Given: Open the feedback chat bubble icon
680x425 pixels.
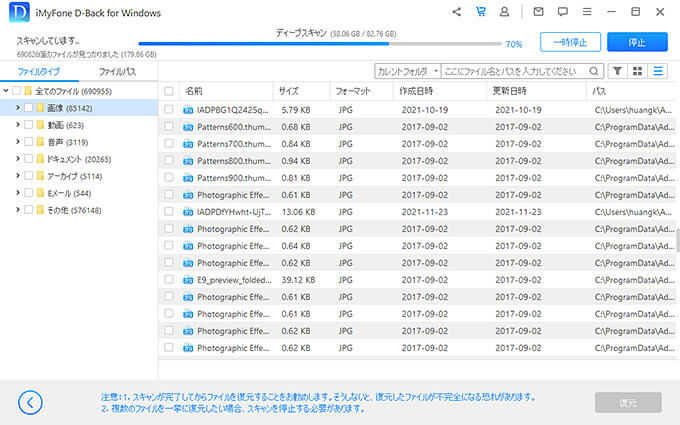Looking at the screenshot, I should (563, 12).
